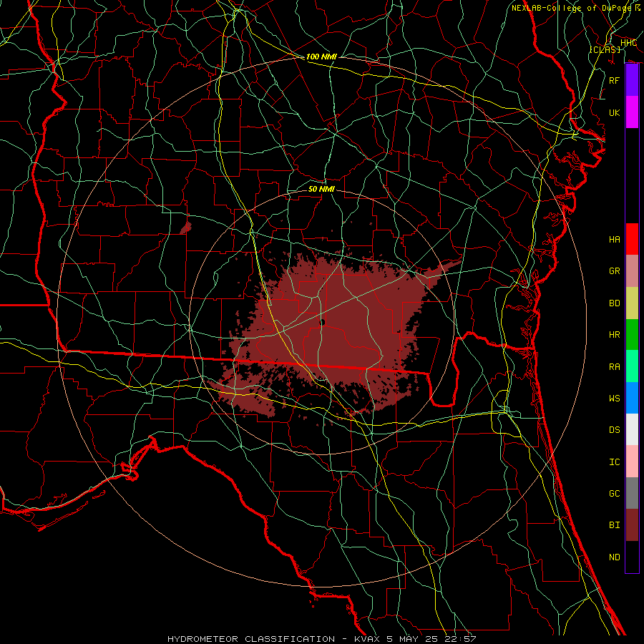Click the HR green legend swatch
The image size is (644, 644).
point(632,335)
